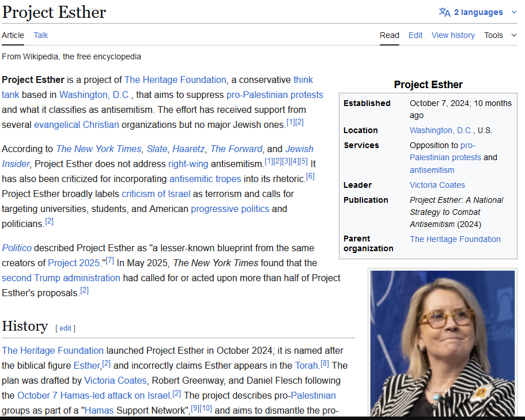This screenshot has height=420, width=525.
Task: Follow the Project 2025 link
Action: click(x=74, y=263)
